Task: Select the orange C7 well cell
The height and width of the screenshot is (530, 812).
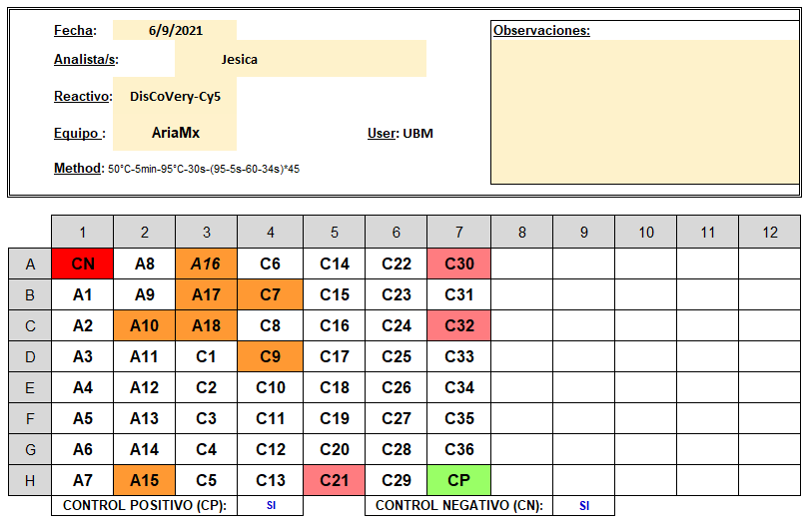Action: [271, 295]
